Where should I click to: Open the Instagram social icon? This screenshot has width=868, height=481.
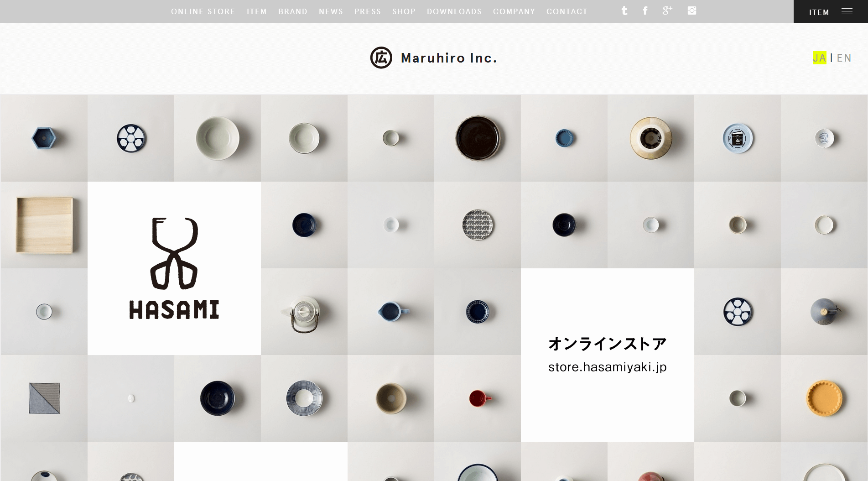(692, 10)
